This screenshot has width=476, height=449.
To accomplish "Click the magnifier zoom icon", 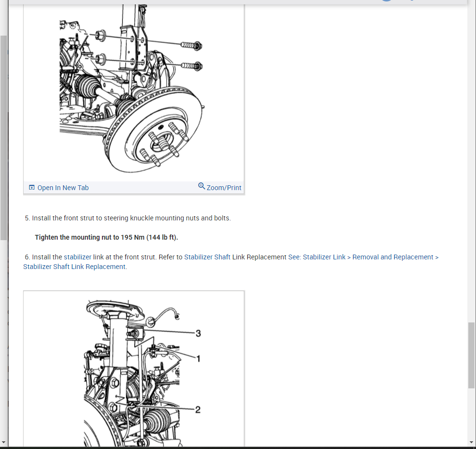I will click(x=201, y=186).
